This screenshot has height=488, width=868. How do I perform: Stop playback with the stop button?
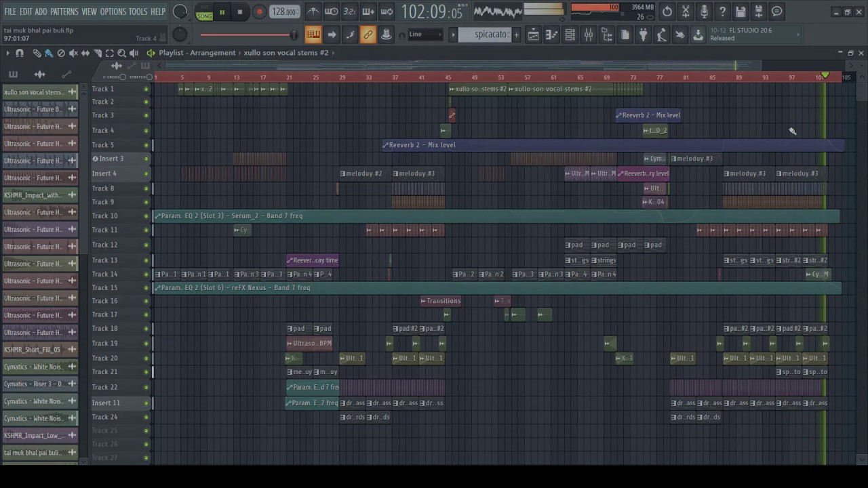(240, 12)
